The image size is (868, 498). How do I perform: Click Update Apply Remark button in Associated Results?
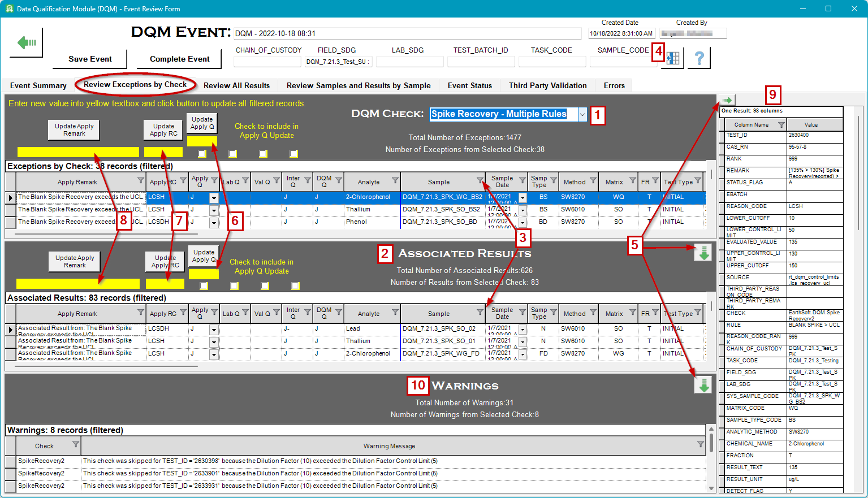pyautogui.click(x=75, y=262)
